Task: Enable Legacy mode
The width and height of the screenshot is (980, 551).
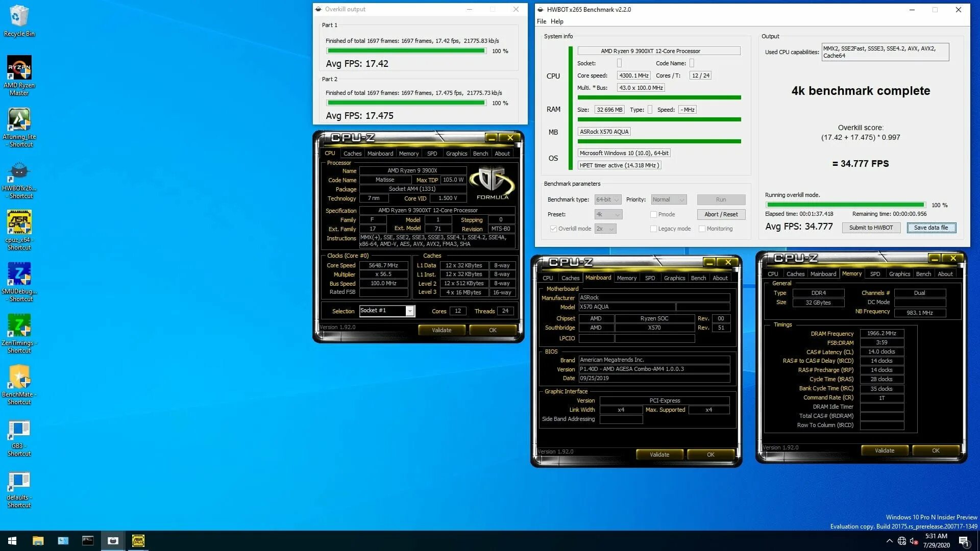Action: (654, 229)
